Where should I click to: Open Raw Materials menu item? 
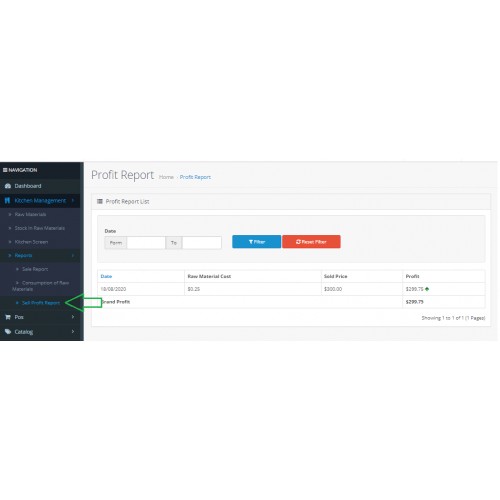pyautogui.click(x=30, y=214)
